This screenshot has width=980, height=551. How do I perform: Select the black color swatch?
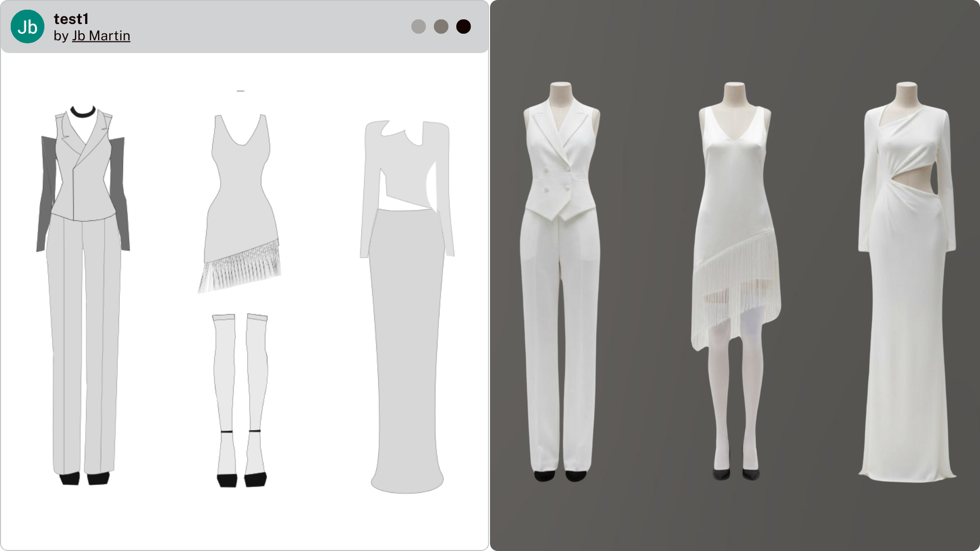463,27
